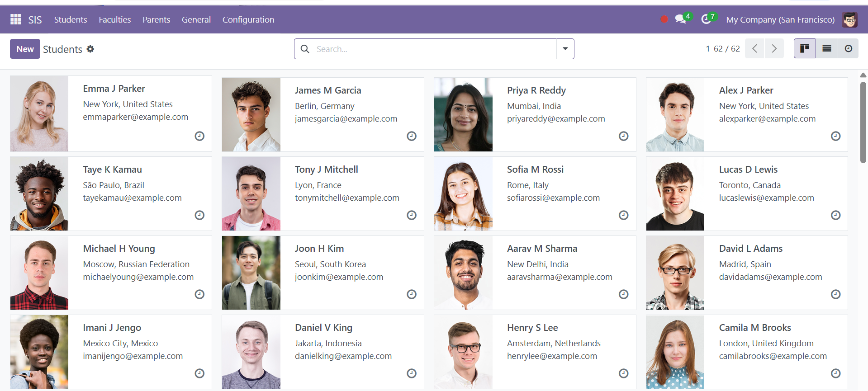This screenshot has height=391, width=868.
Task: Open activity clock on Lucas D Lewis card
Action: [x=836, y=215]
